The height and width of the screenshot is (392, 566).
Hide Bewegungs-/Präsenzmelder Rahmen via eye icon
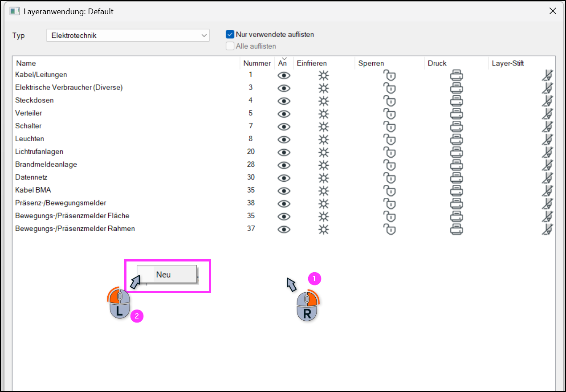click(x=284, y=229)
